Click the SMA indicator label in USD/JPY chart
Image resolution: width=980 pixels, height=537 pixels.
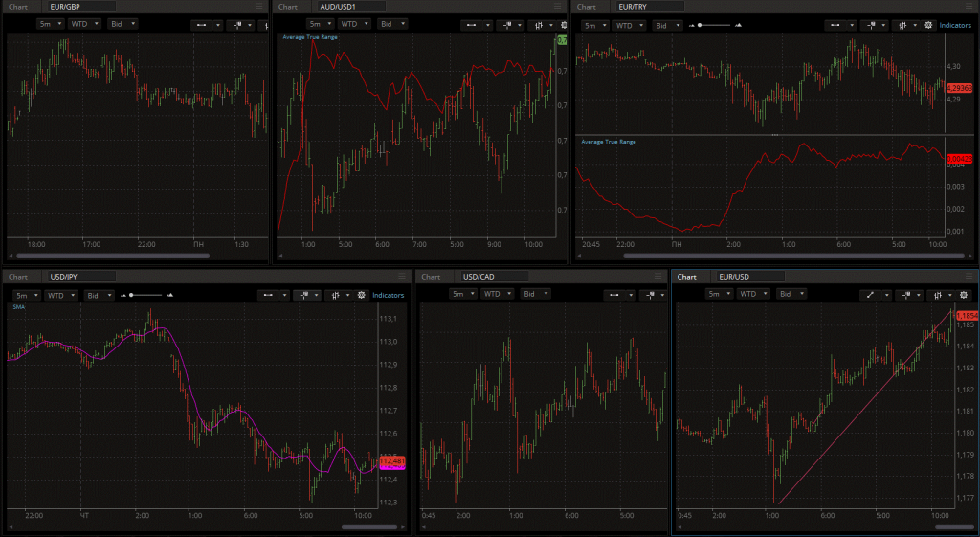point(18,307)
